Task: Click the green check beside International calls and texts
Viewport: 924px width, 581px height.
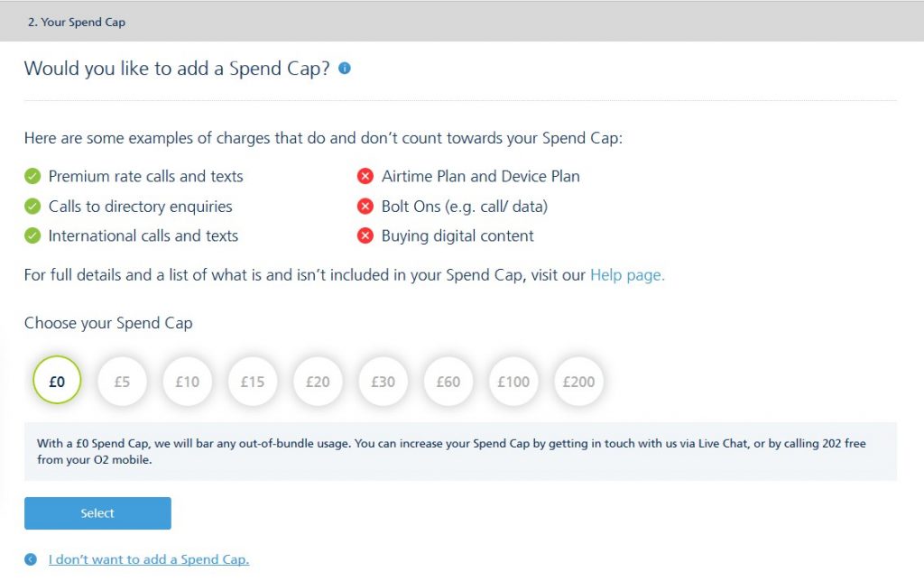Action: (x=32, y=235)
